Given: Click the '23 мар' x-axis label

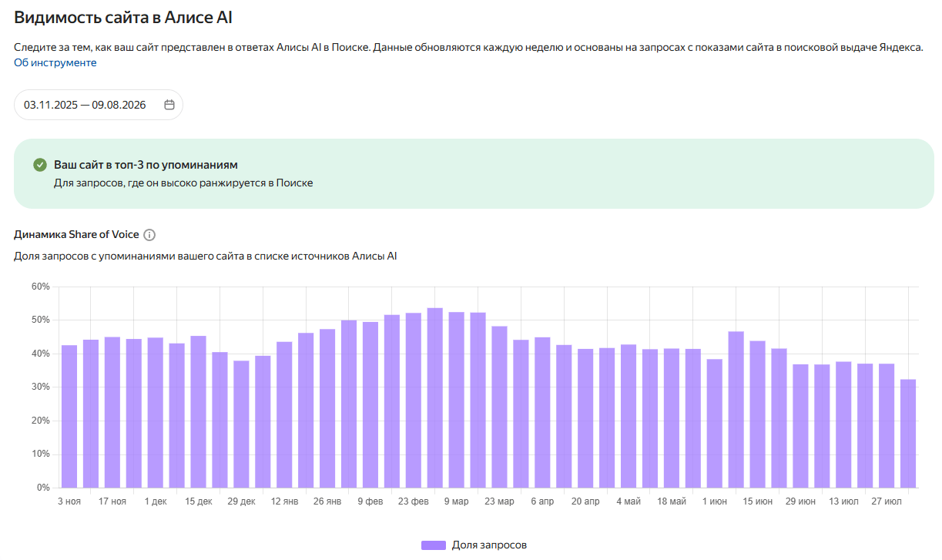Looking at the screenshot, I should (x=500, y=501).
